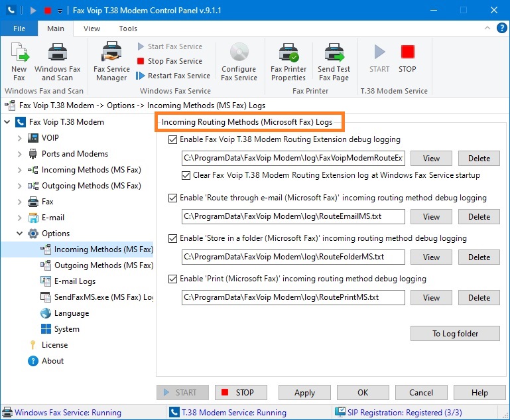Click the New Fax icon
The image size is (510, 420).
19,52
